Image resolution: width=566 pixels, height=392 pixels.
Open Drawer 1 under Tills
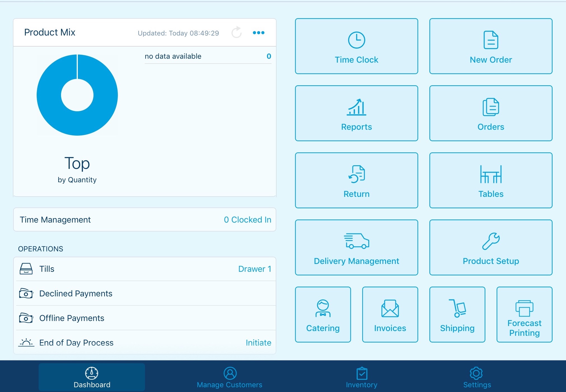[x=254, y=269]
